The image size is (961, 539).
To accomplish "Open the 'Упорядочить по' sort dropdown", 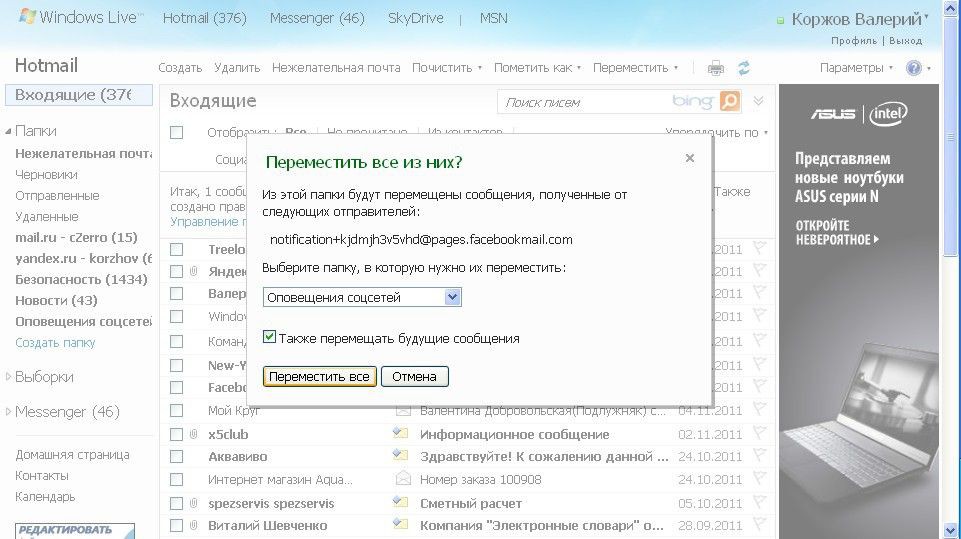I will pos(717,132).
